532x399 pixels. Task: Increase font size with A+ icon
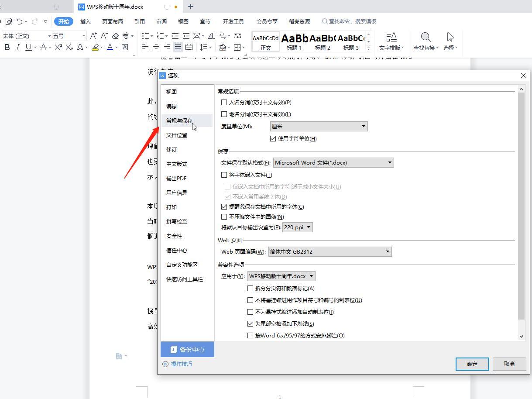[x=93, y=36]
